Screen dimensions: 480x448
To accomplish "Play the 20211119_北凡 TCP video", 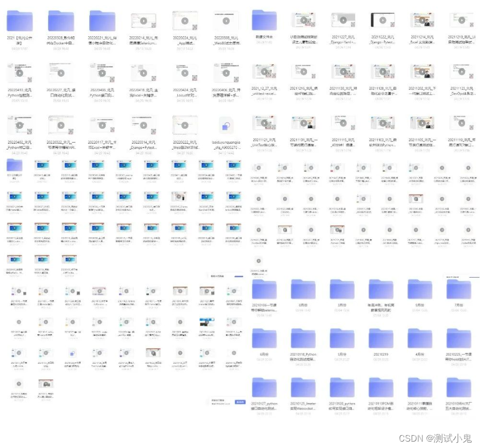I will tap(462, 123).
